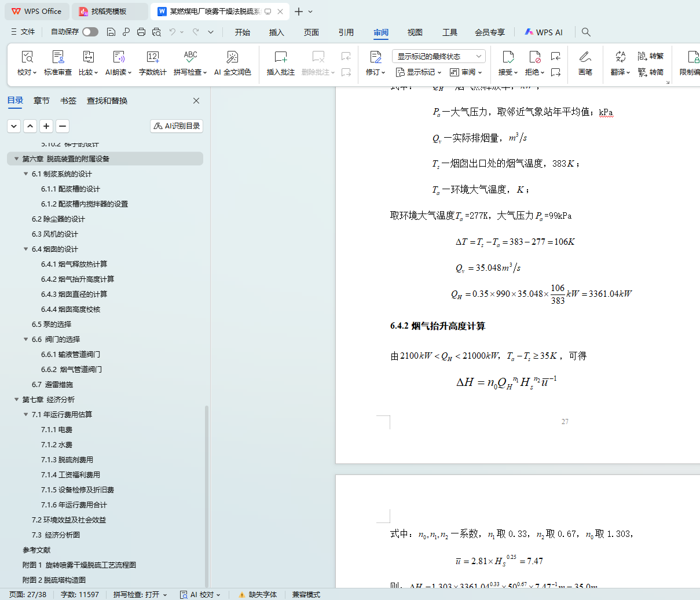Toggle the 自动保存 autosave switch
Screen dimensions: 700x600
[x=90, y=32]
